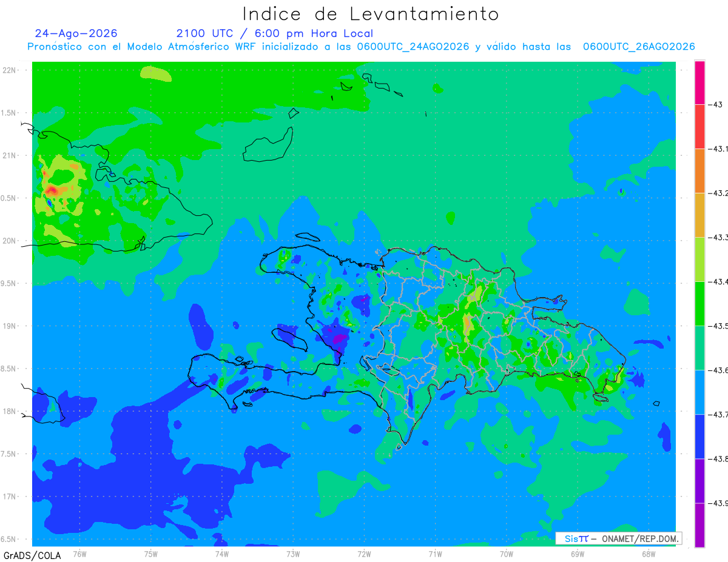Click the '71W' longitude axis label
The height and width of the screenshot is (562, 728).
[x=435, y=555]
